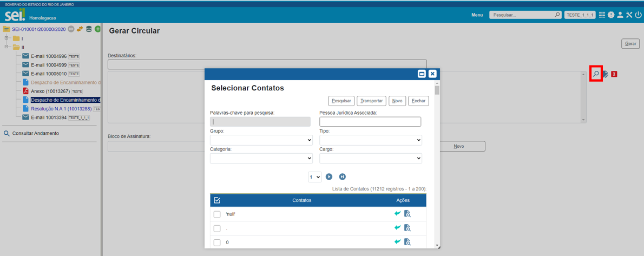Screen dimensions: 644x256
Task: Open the Cargo dropdown
Action: click(x=370, y=159)
